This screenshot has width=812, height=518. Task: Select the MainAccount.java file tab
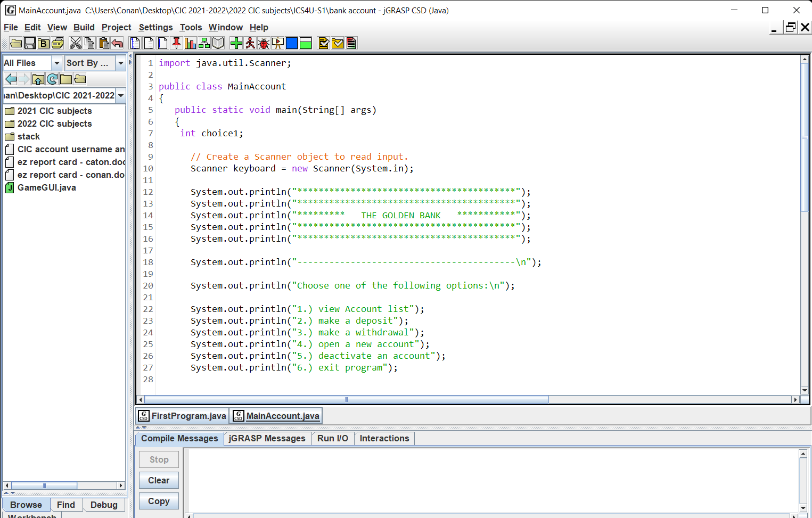tap(276, 416)
